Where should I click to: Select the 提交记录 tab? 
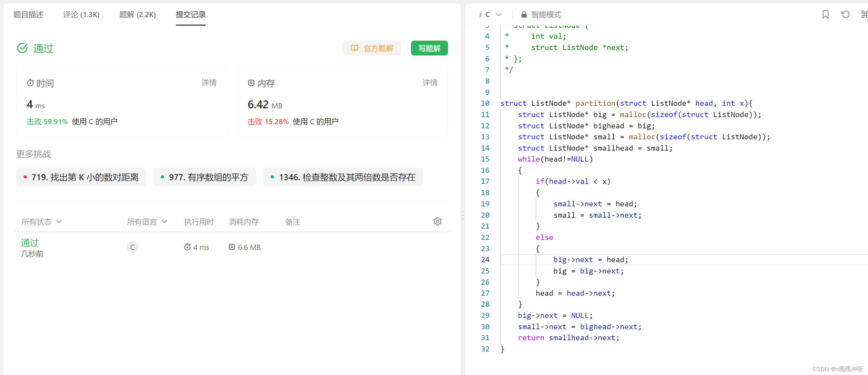190,15
